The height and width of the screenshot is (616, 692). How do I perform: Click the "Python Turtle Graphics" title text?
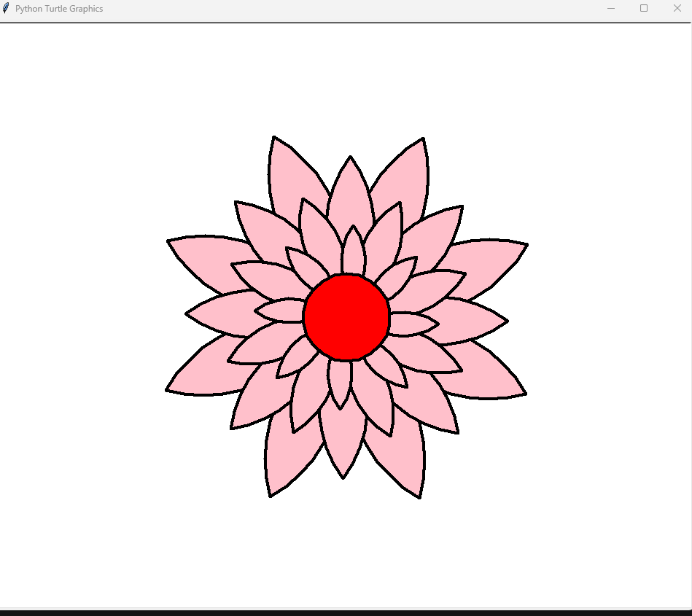tap(59, 9)
